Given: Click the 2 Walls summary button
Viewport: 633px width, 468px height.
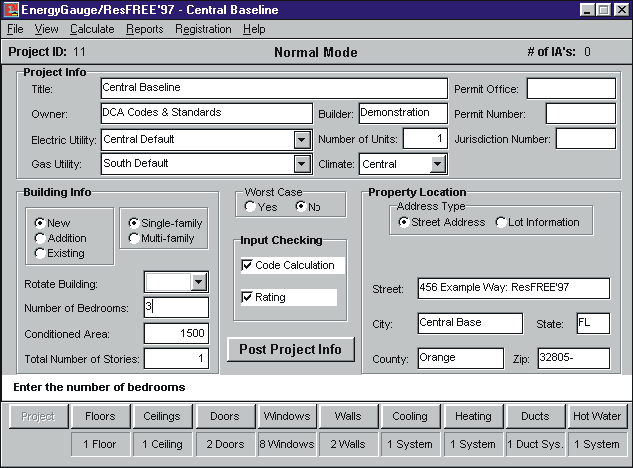Looking at the screenshot, I should coord(348,444).
